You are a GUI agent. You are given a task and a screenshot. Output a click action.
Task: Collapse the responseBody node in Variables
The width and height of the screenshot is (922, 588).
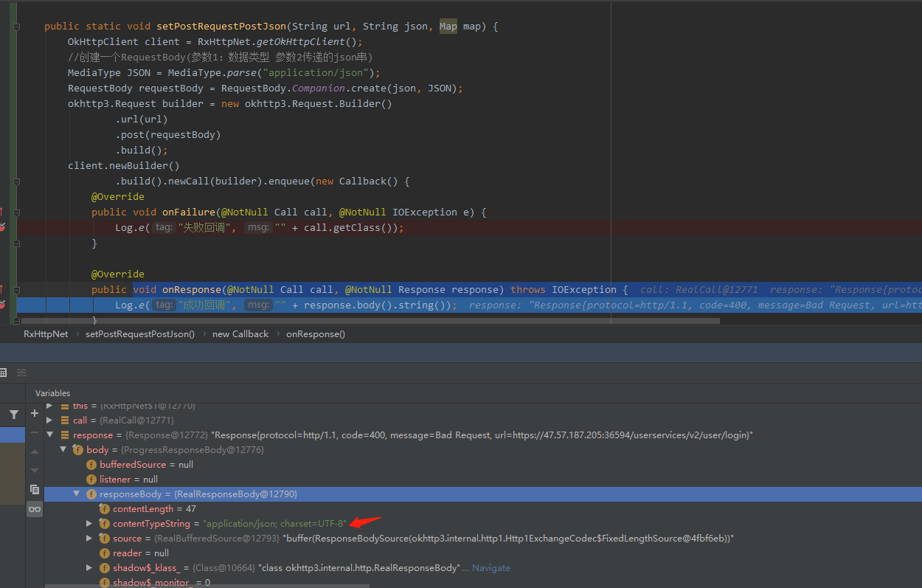point(77,494)
